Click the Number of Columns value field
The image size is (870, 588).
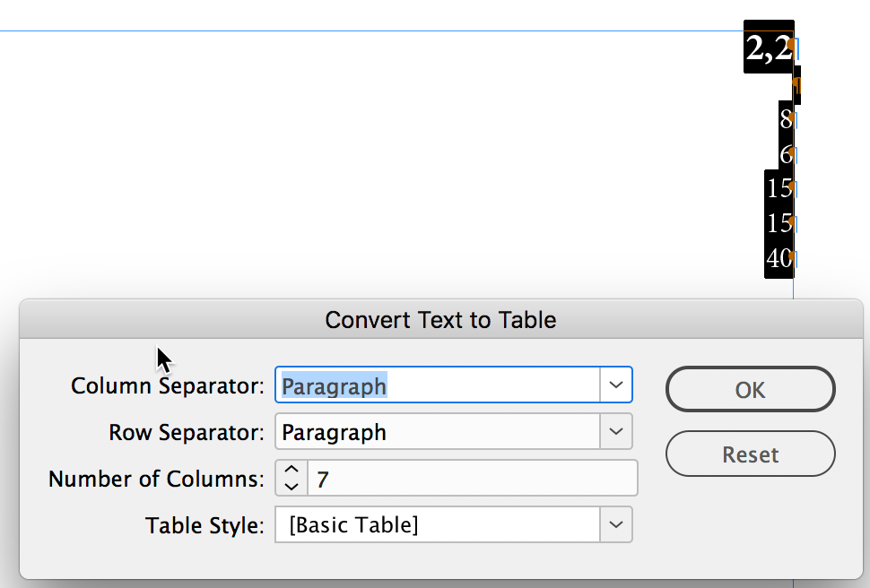471,479
